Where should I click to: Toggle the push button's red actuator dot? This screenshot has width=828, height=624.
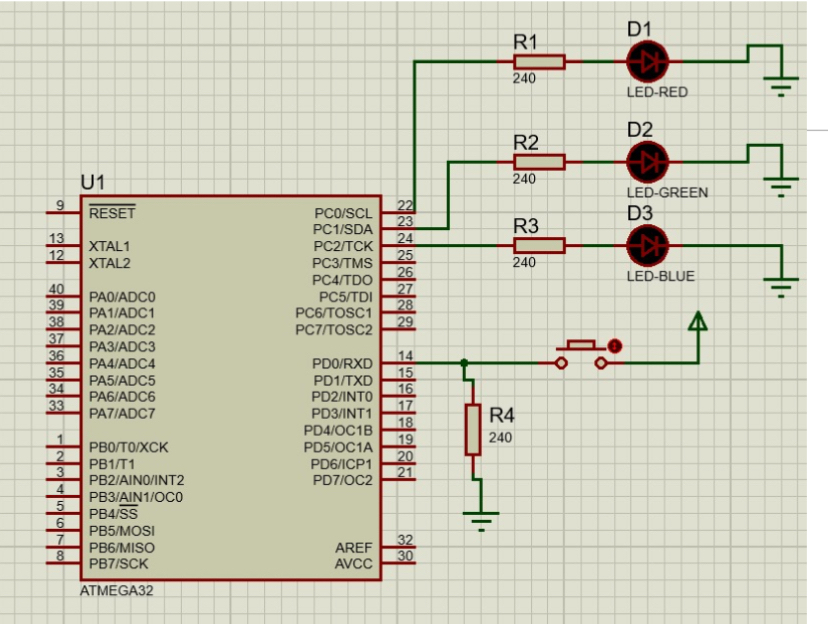[615, 346]
